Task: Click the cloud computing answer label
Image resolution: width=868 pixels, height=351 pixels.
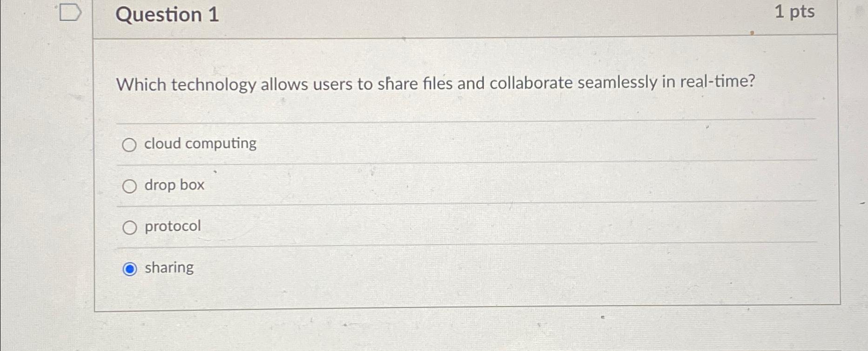Action: 199,143
